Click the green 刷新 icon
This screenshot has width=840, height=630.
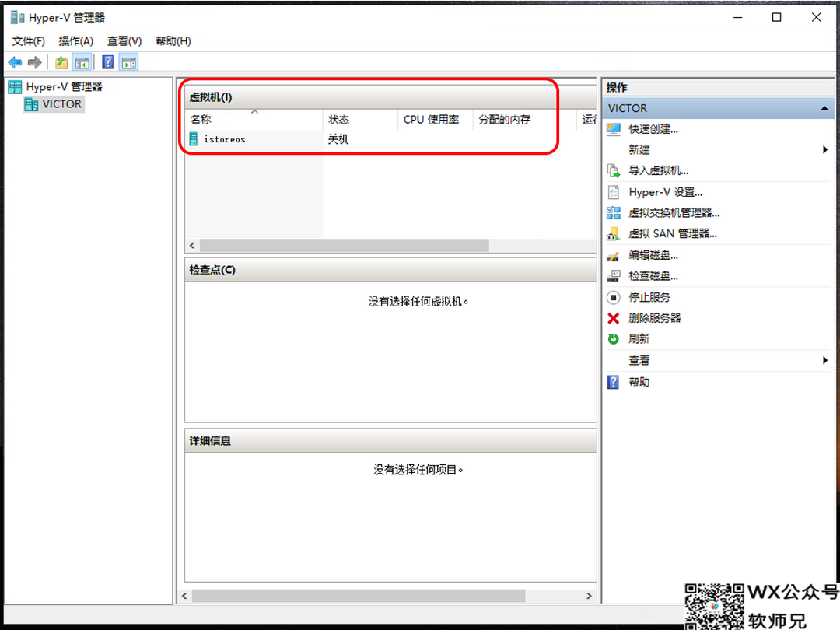[614, 339]
